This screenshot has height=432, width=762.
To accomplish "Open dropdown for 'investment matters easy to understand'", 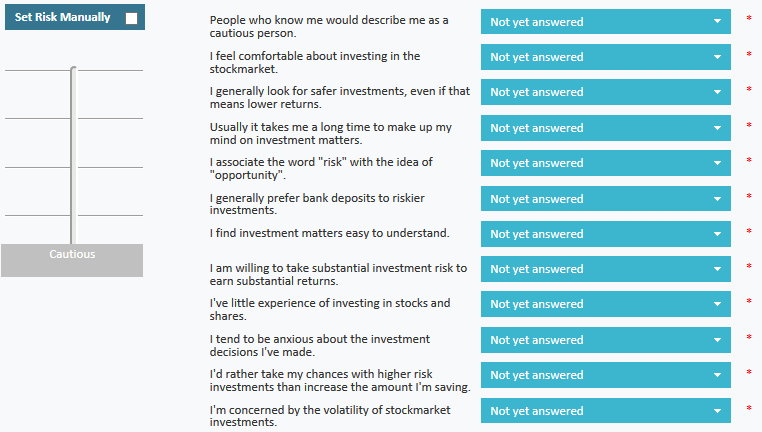I will tap(605, 234).
